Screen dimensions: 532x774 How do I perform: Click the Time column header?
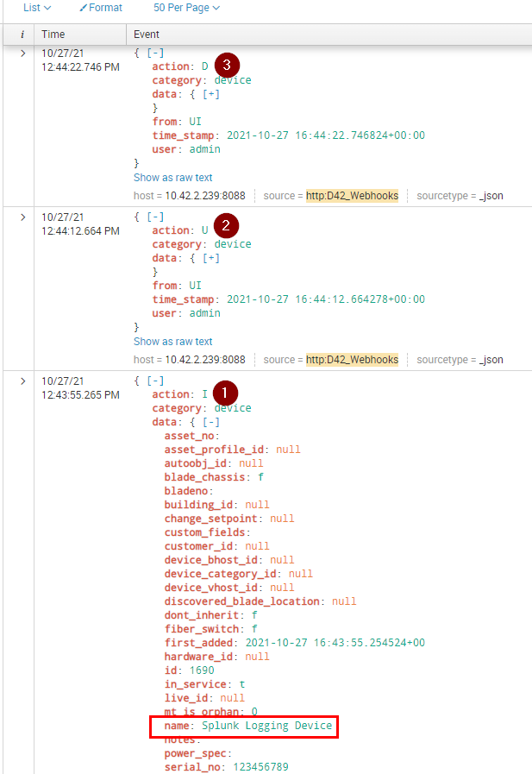click(x=53, y=35)
